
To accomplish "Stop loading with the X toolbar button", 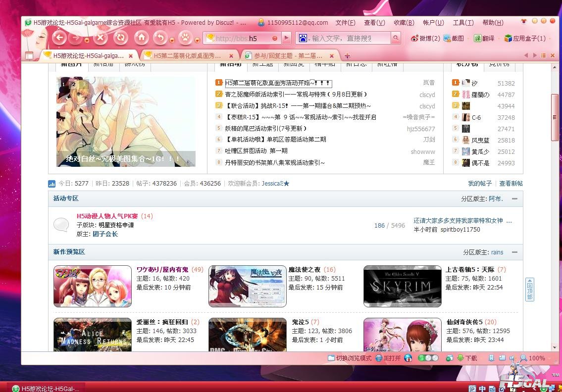I will (x=101, y=38).
